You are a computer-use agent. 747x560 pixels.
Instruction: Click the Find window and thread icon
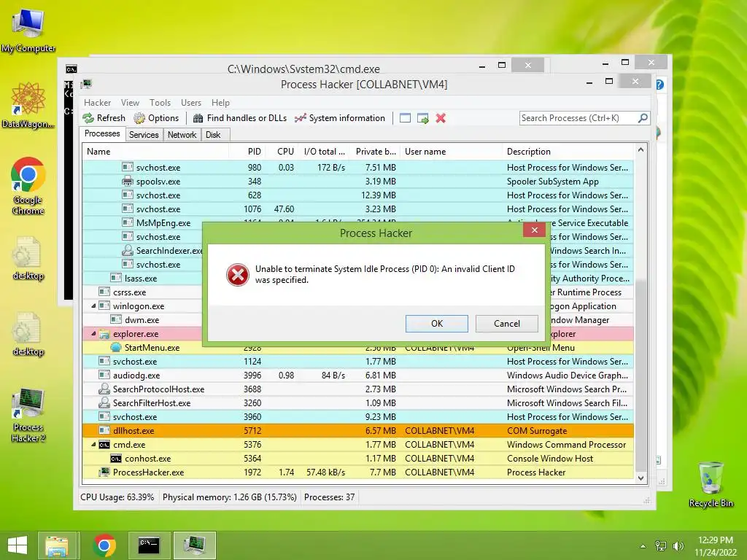(x=422, y=118)
